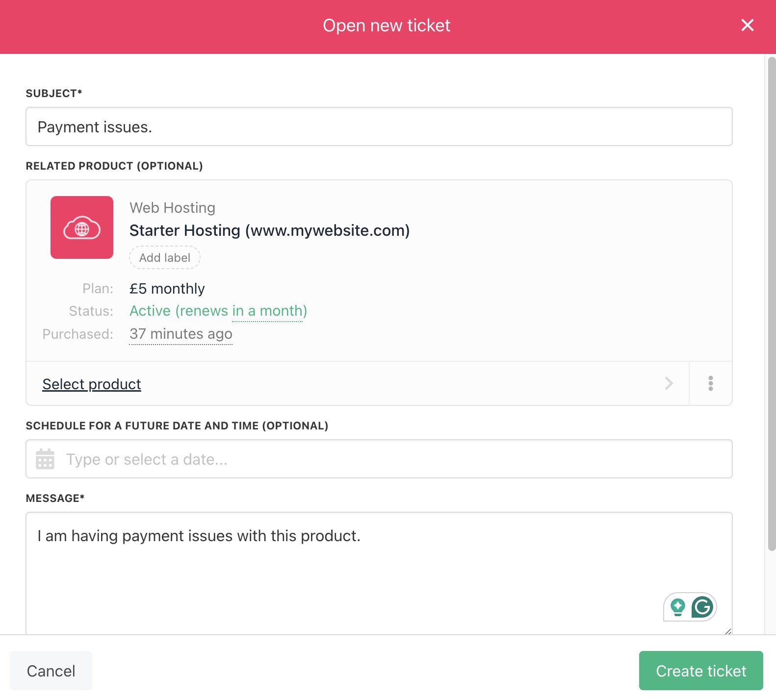Click the dialog's vertical scrollbar

(x=772, y=304)
